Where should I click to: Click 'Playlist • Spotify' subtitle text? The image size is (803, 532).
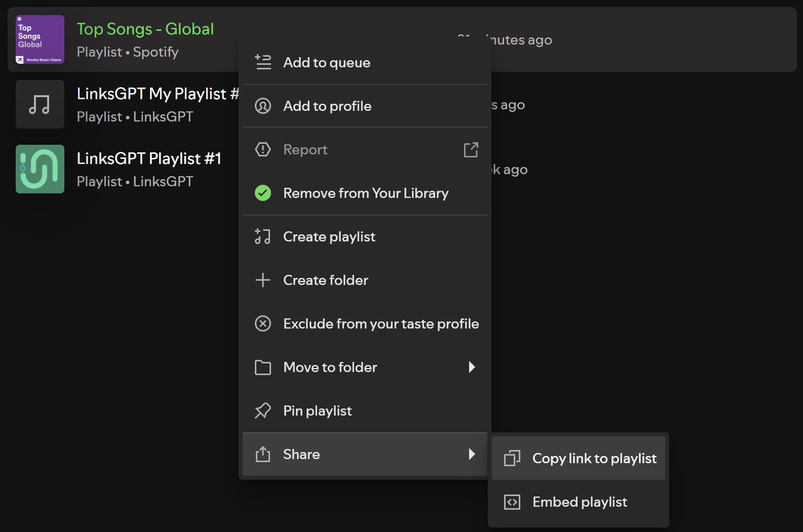pyautogui.click(x=128, y=52)
